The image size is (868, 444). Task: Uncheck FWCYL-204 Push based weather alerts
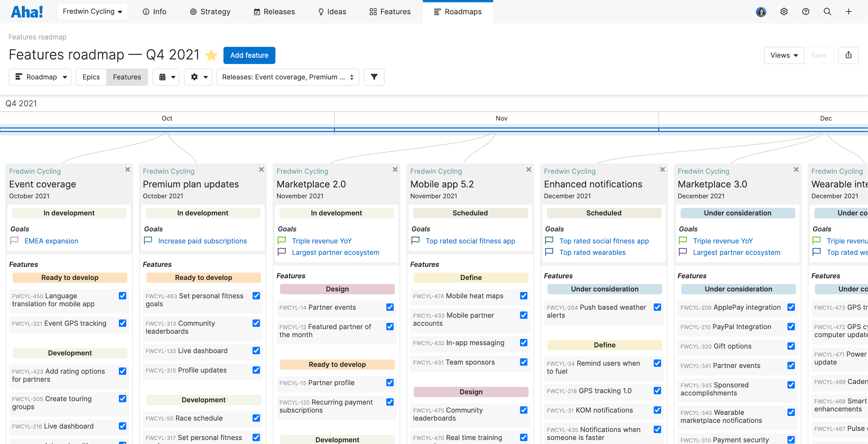(657, 307)
